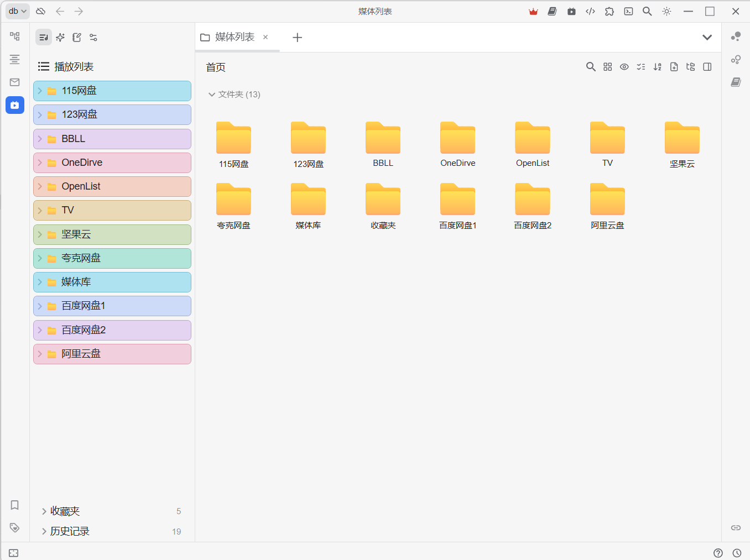The width and height of the screenshot is (750, 560).
Task: Open the notebook edit icon in panel toolbar
Action: pyautogui.click(x=76, y=37)
